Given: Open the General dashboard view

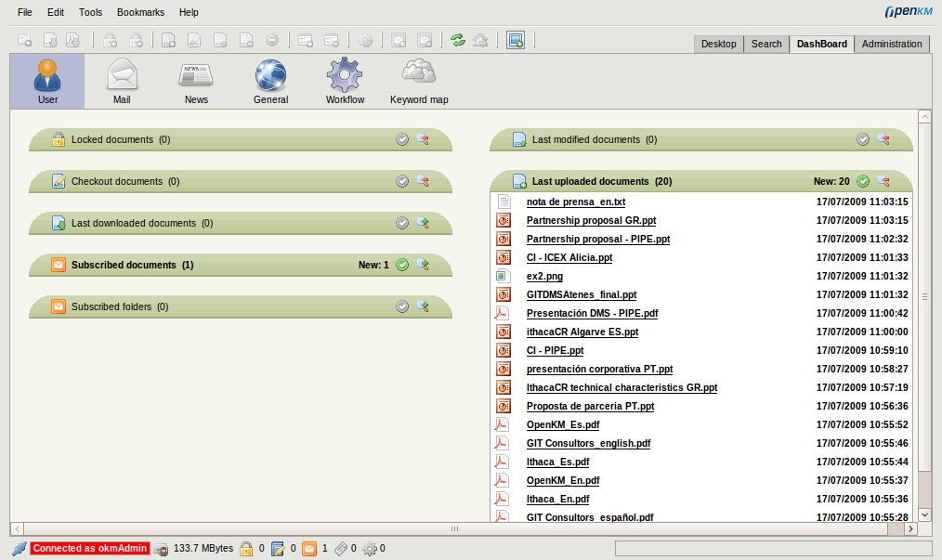Looking at the screenshot, I should click(270, 82).
